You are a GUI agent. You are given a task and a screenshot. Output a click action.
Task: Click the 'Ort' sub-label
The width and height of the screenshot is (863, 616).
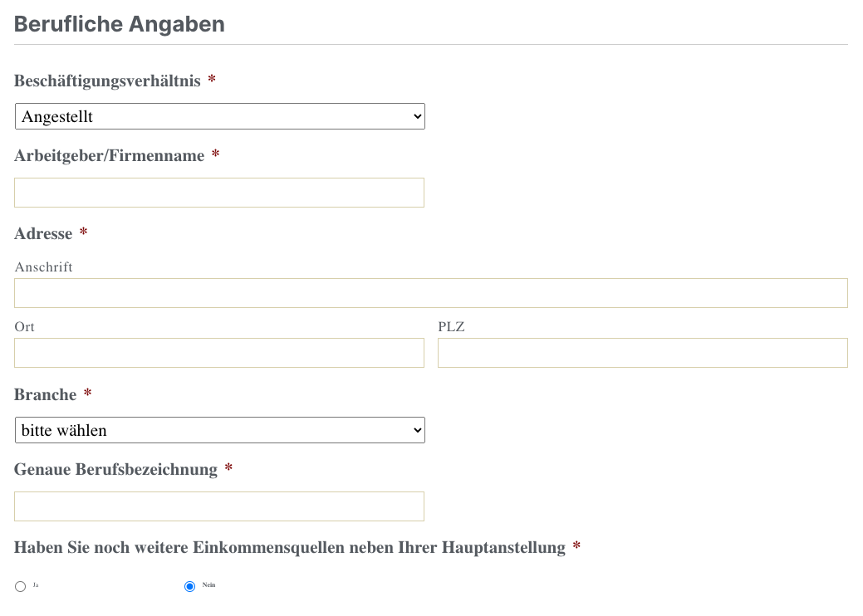(x=25, y=326)
